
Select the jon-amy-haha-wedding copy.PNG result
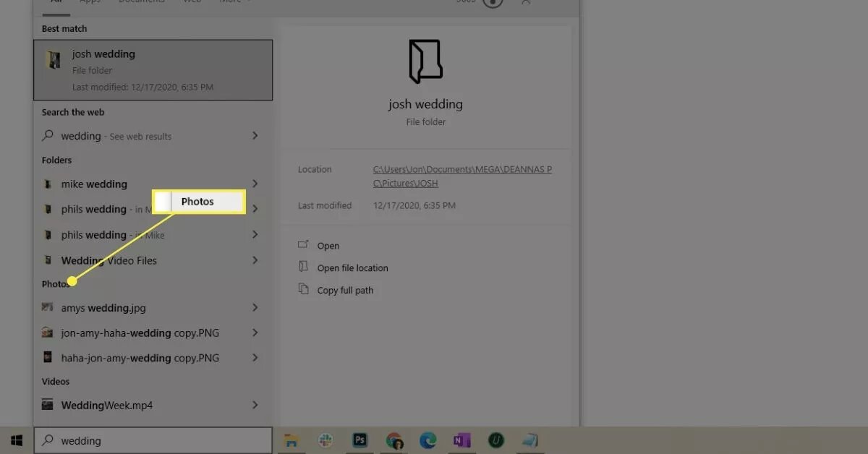pyautogui.click(x=153, y=333)
